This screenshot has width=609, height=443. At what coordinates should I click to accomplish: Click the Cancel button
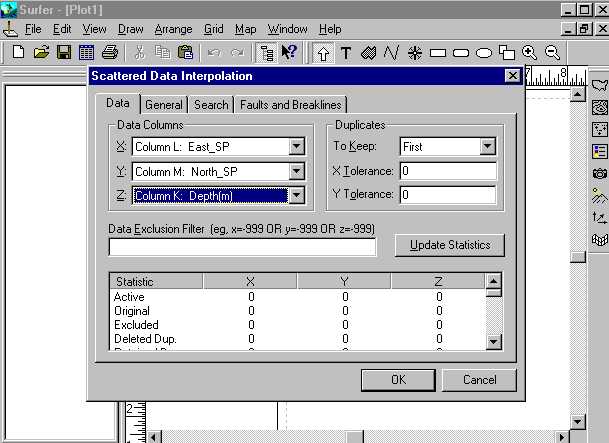click(x=479, y=379)
